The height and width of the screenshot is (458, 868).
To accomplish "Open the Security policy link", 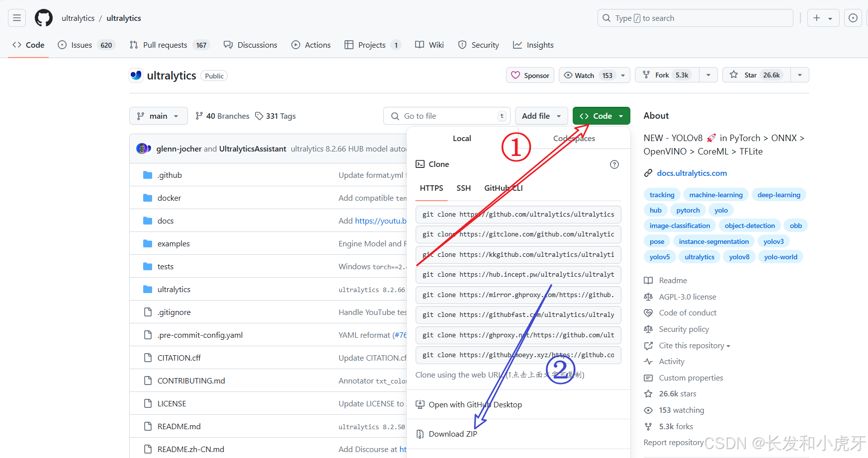I will coord(677,329).
